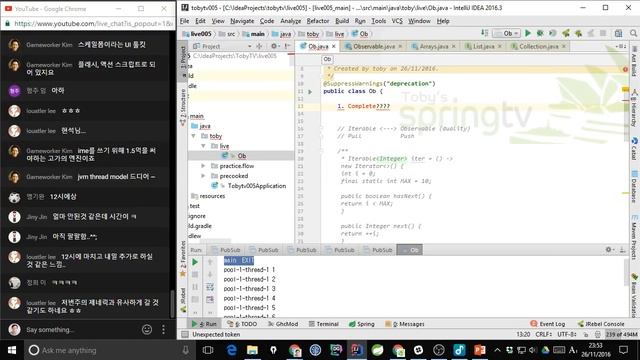Rerun Ob in the Run panel
This screenshot has height=360, width=640.
(195, 262)
